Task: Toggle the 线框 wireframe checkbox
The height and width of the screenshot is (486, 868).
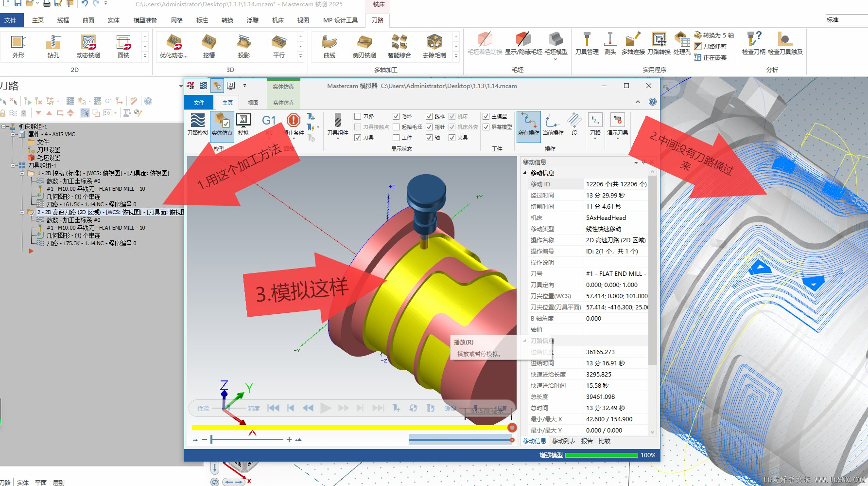Action: (429, 116)
